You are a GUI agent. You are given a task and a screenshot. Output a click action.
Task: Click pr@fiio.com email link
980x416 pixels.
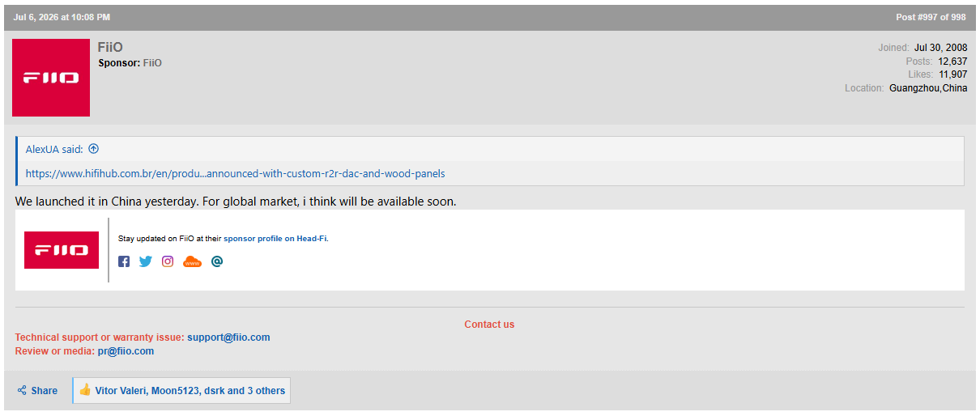tap(126, 351)
